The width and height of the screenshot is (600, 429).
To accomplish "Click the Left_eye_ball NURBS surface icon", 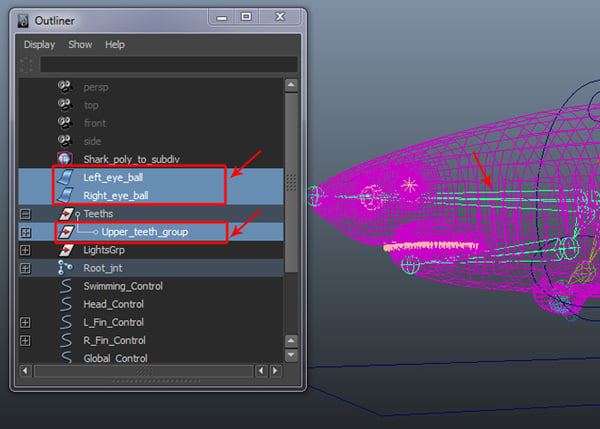I will click(65, 177).
